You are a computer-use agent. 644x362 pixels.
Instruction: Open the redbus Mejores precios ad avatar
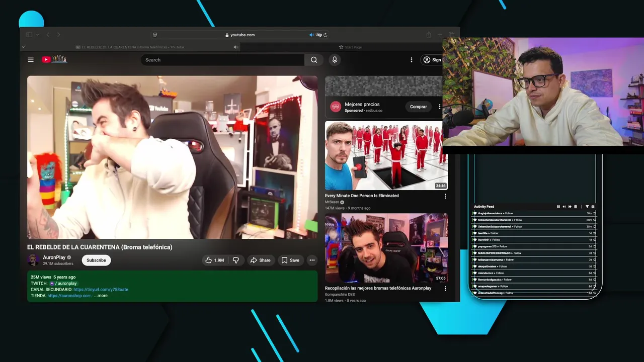[x=336, y=107]
